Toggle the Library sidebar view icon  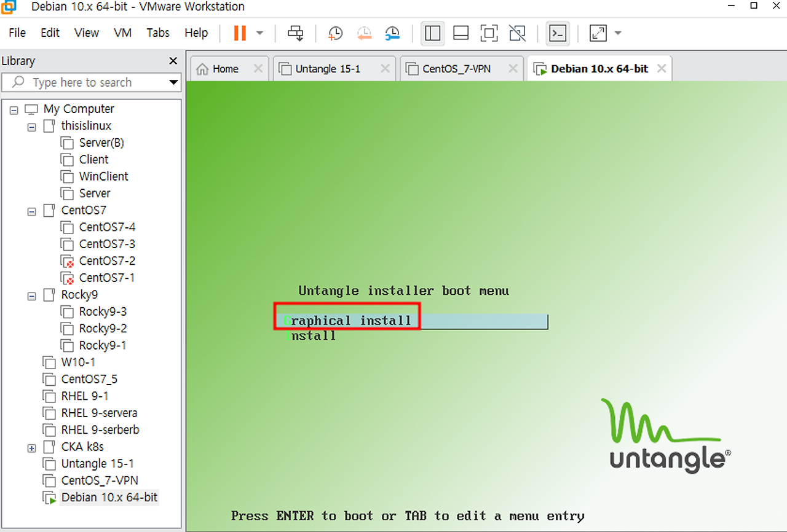tap(433, 33)
